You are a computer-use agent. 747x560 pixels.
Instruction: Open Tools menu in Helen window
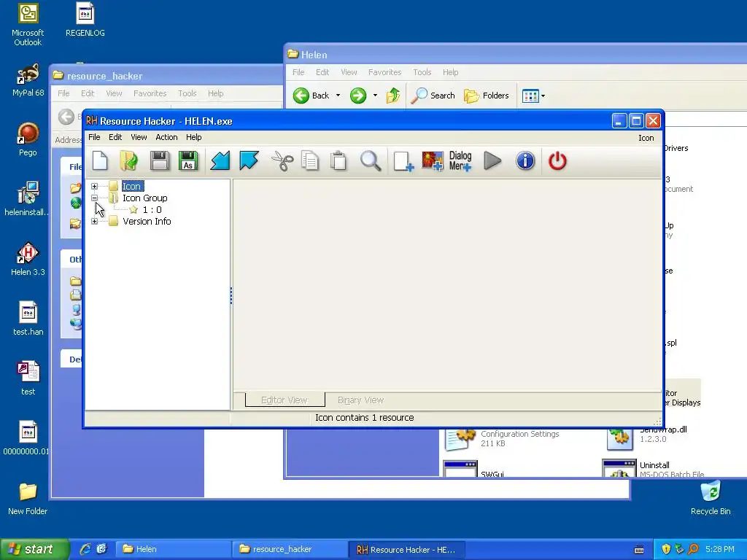[422, 72]
